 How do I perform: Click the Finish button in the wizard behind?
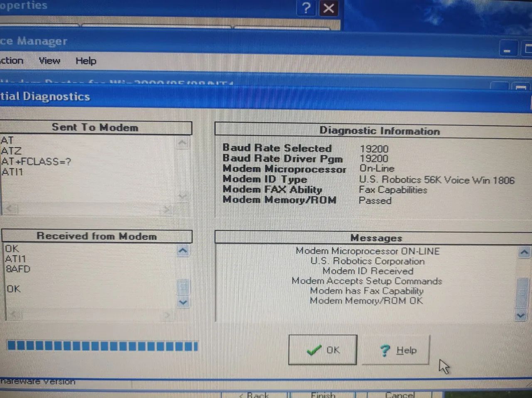(323, 394)
